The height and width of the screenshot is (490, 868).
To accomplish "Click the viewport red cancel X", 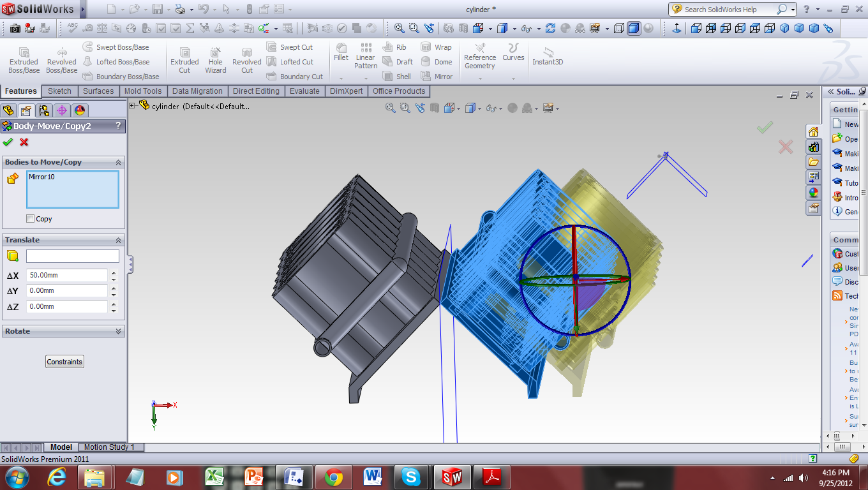I will (x=785, y=147).
